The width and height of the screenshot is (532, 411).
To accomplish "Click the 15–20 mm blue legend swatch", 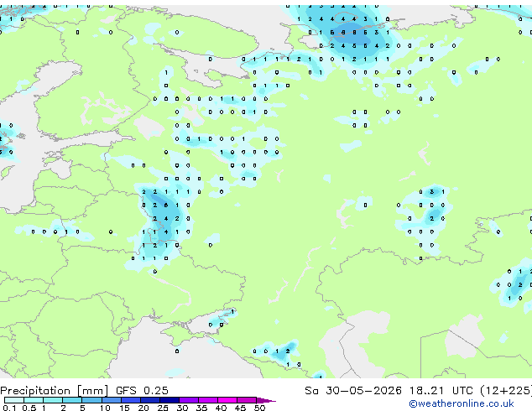I will click(130, 400).
